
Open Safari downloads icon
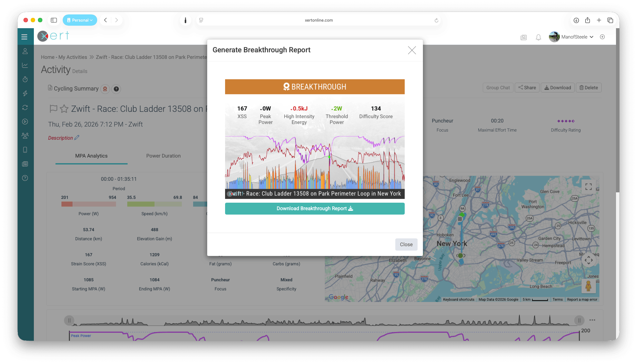pos(576,20)
